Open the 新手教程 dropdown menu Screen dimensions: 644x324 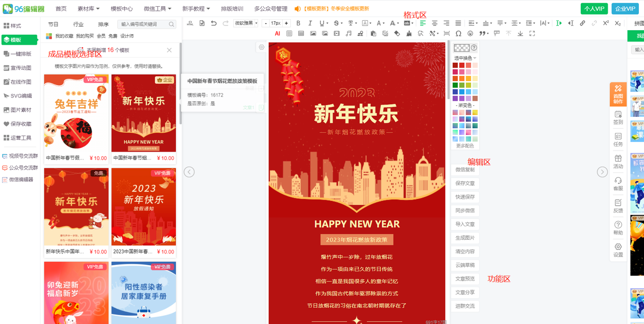tap(196, 9)
